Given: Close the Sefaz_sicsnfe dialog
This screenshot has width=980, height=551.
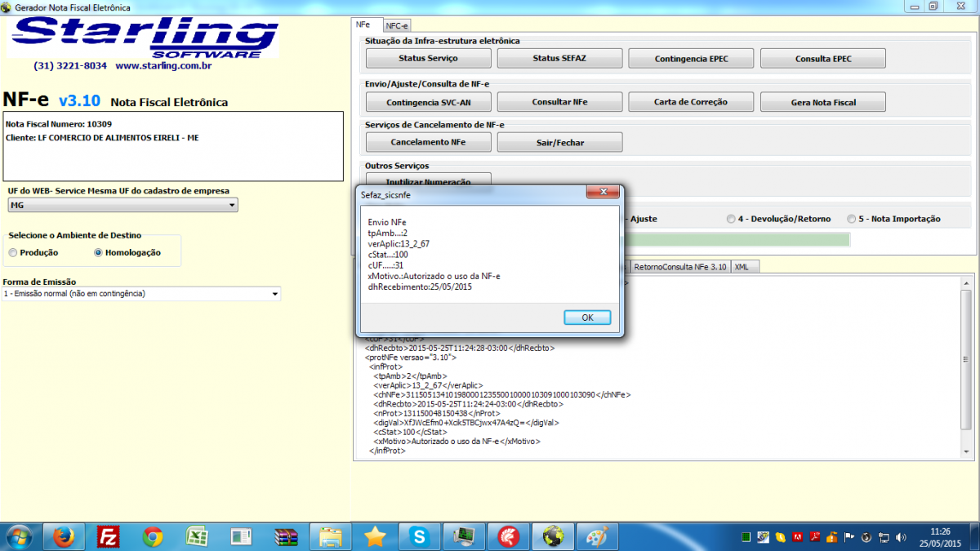Looking at the screenshot, I should (x=603, y=193).
